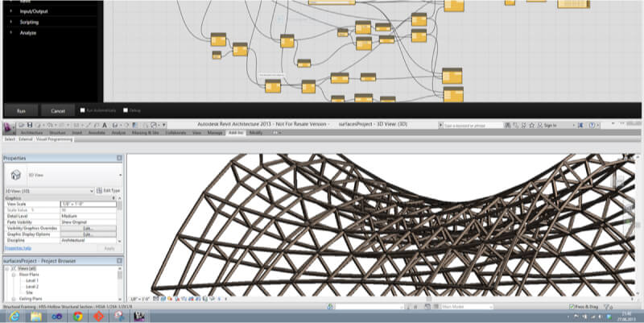The image size is (644, 323).
Task: Click the Edit Type icon in Properties
Action: pyautogui.click(x=99, y=191)
